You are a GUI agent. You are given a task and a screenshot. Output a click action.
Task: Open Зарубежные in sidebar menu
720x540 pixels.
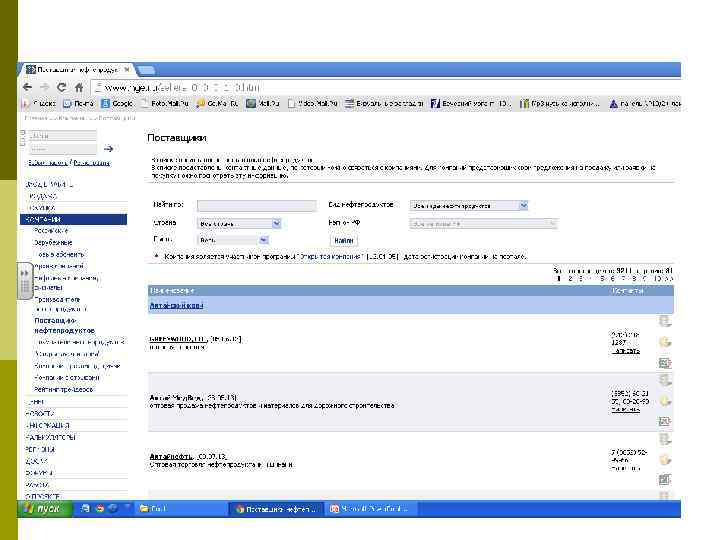click(x=53, y=242)
